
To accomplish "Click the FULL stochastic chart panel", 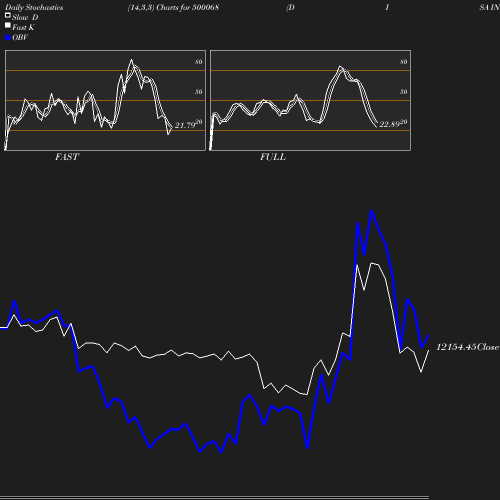I will coord(310,100).
